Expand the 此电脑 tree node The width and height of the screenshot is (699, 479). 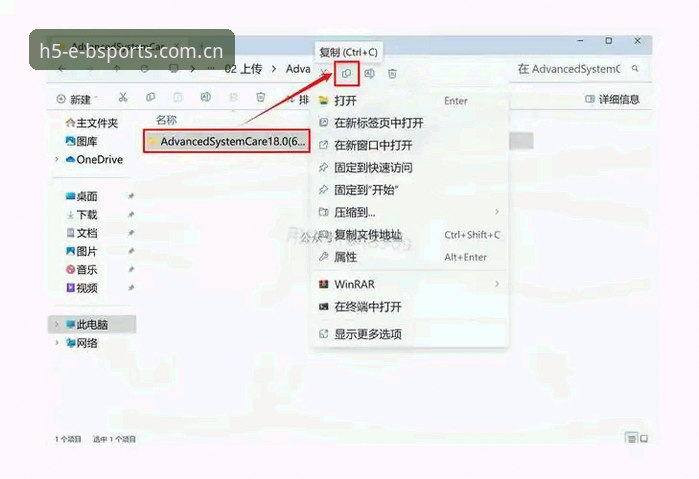pos(57,324)
